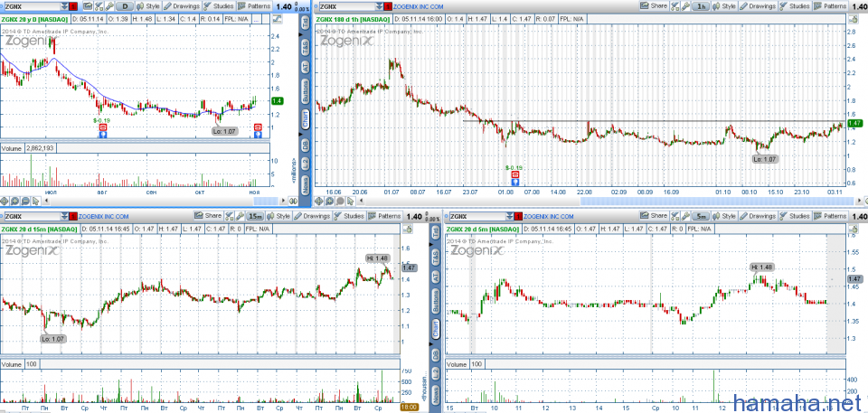
Task: Click right scroll arrow under daily chart
Action: click(x=283, y=201)
